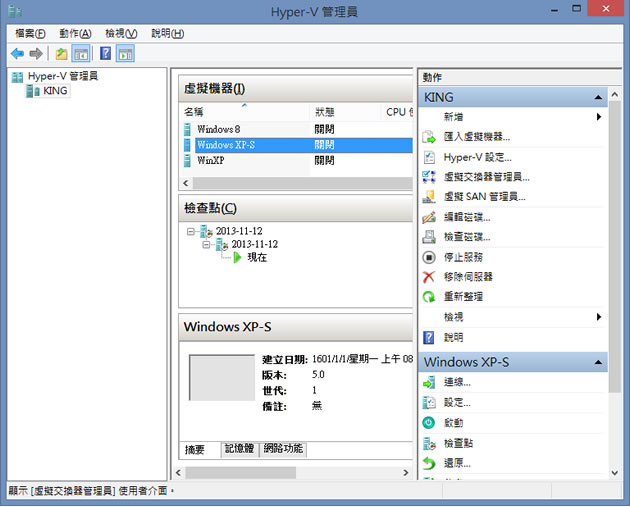
Task: Open the 說明(H) menu
Action: pyautogui.click(x=168, y=33)
